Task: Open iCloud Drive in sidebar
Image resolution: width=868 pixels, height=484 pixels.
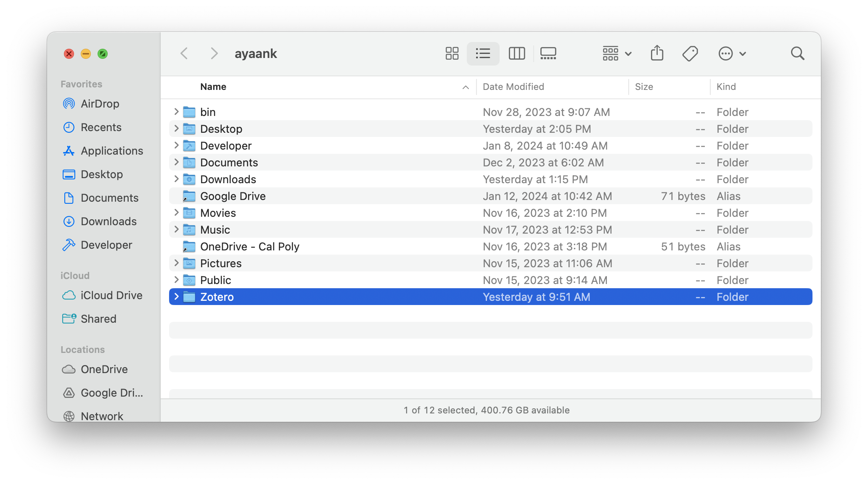Action: 111,295
